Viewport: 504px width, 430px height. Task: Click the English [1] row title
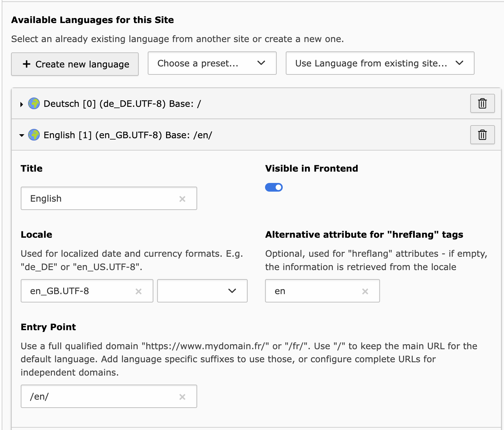tap(128, 135)
